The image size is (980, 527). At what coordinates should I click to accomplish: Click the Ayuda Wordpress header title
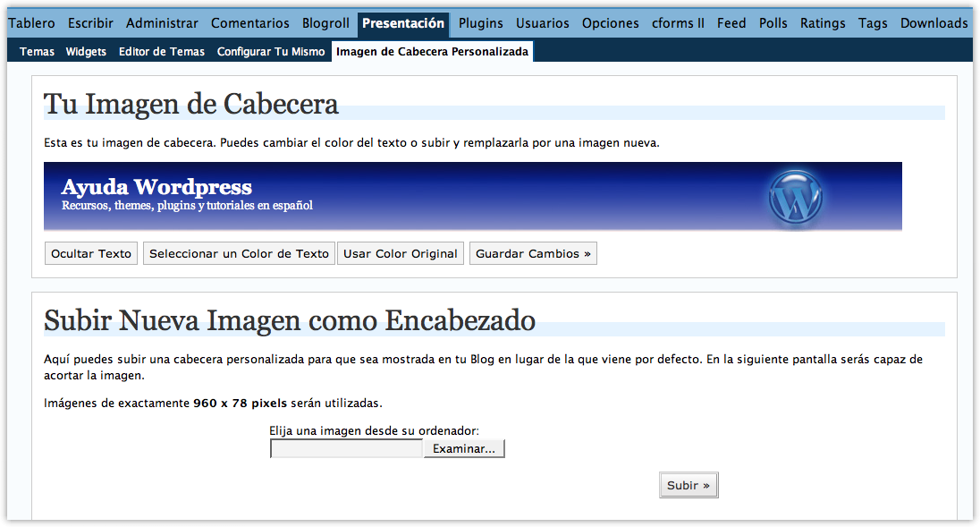click(156, 186)
